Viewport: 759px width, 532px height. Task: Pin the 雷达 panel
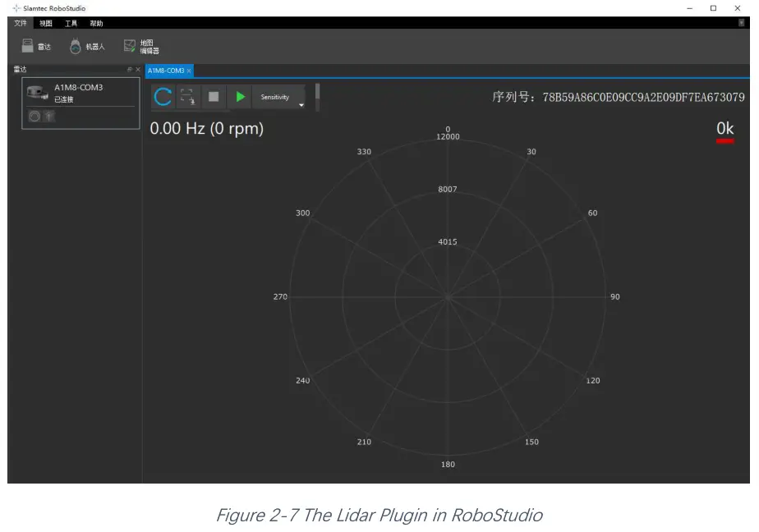click(129, 70)
